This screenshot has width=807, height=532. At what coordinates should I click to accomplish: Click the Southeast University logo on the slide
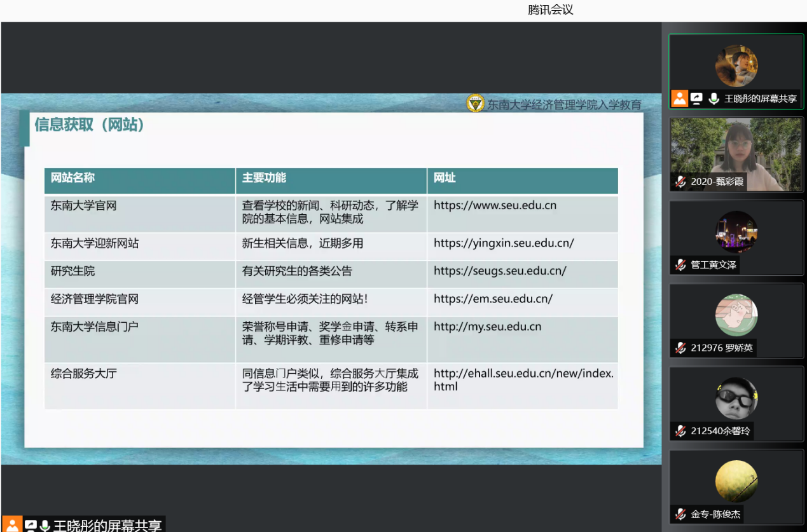coord(475,104)
